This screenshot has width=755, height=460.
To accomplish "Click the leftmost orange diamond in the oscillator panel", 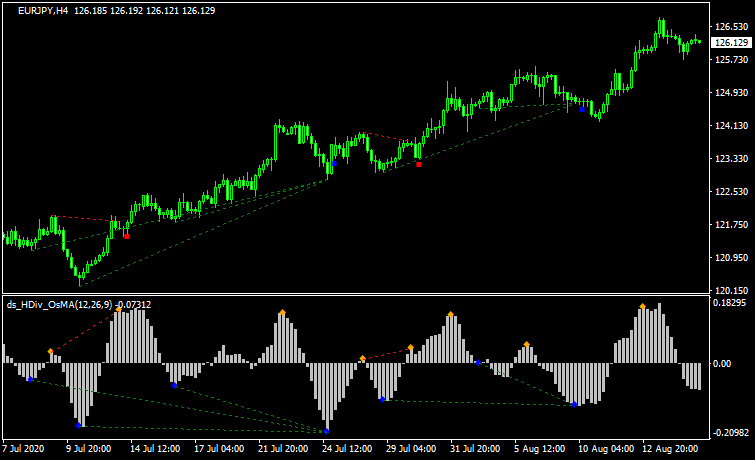I will pyautogui.click(x=50, y=351).
